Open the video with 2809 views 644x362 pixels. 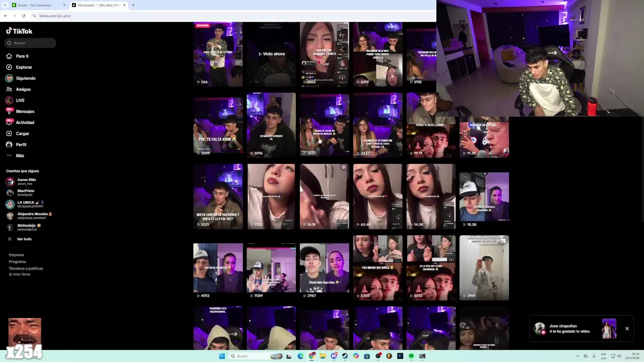[218, 126]
